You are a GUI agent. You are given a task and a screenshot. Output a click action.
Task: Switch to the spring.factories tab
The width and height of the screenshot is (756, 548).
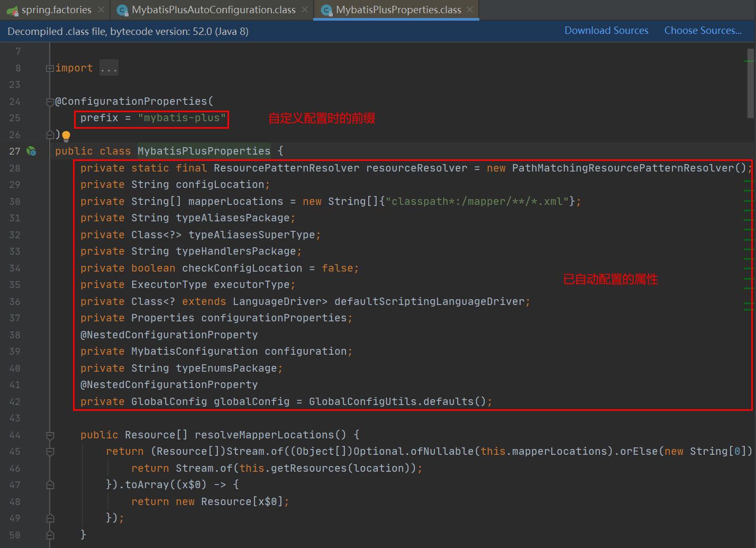tap(56, 10)
